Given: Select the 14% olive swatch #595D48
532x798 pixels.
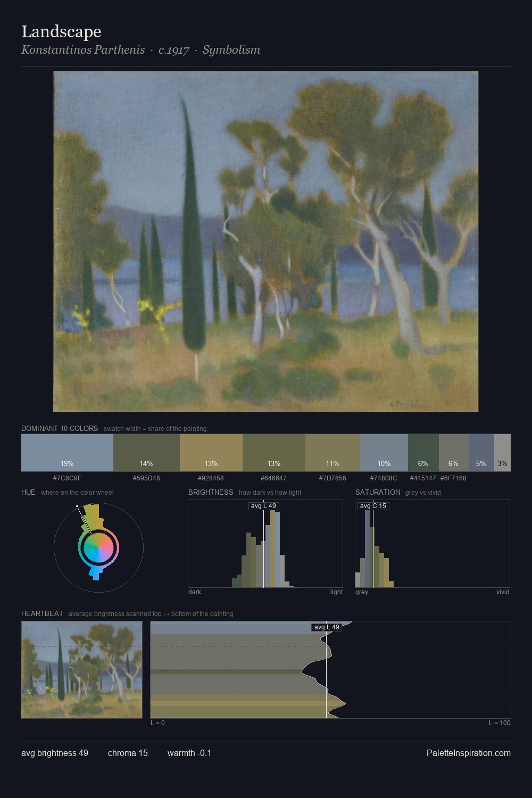Looking at the screenshot, I should pyautogui.click(x=146, y=453).
